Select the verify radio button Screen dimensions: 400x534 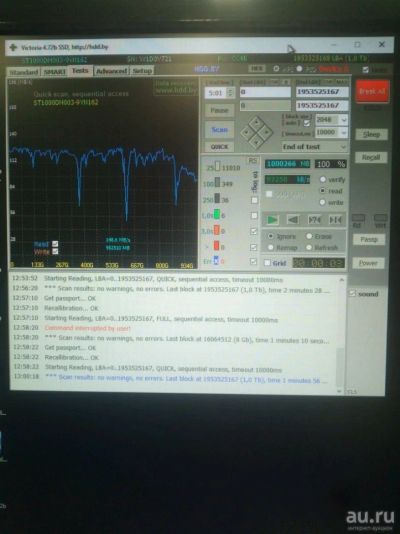(322, 179)
